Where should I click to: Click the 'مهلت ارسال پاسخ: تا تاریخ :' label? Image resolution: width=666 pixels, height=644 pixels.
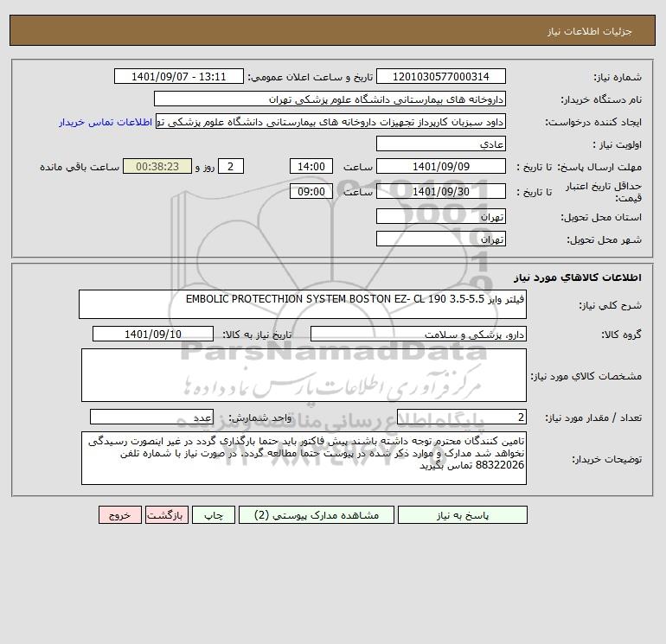(580, 167)
